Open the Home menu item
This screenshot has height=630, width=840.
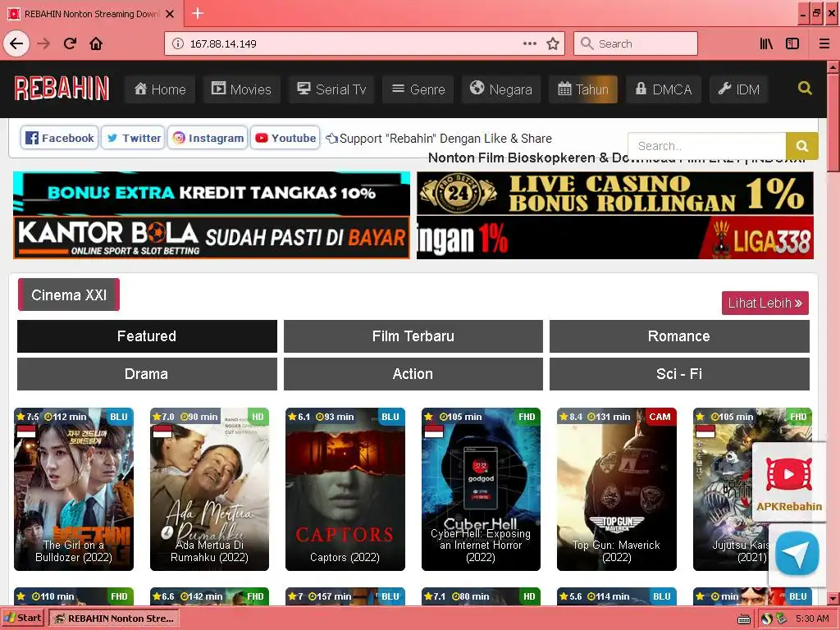(x=160, y=89)
